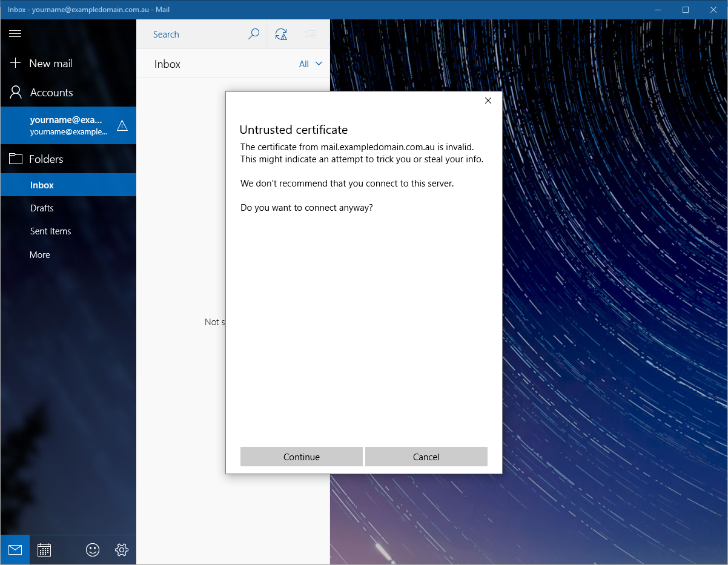Open the Drafts folder
This screenshot has height=565, width=728.
coord(42,208)
